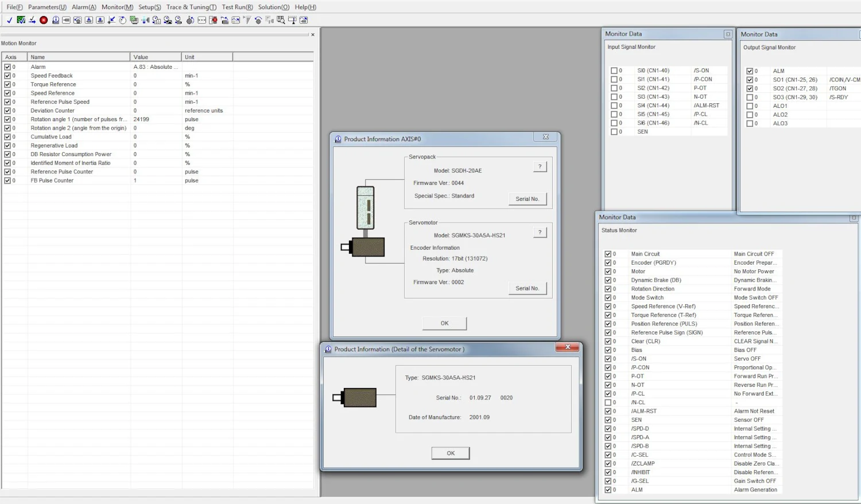
Task: Click the green checkmark grid toolbar icon
Action: point(21,20)
